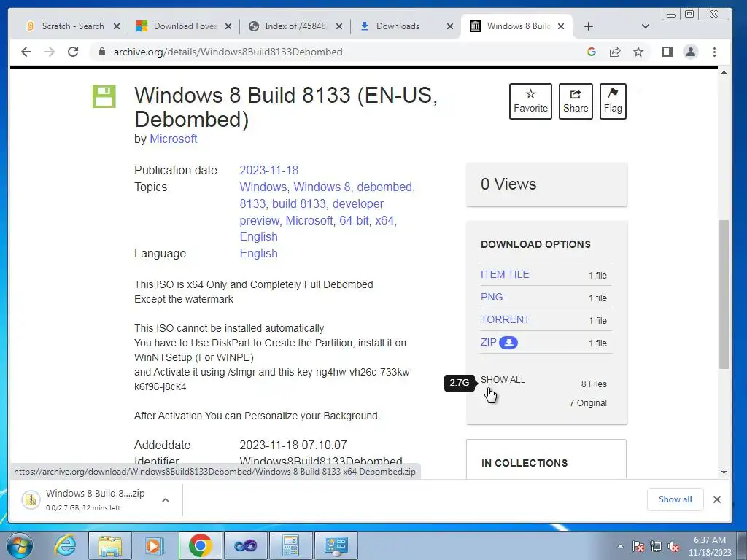The image size is (747, 560).
Task: Flag this archive item
Action: (613, 101)
